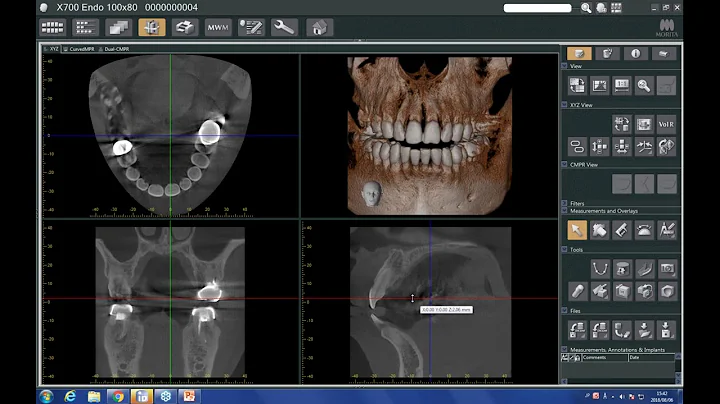Open the patient record edit icon
Image resolution: width=720 pixels, height=404 pixels.
tap(251, 28)
